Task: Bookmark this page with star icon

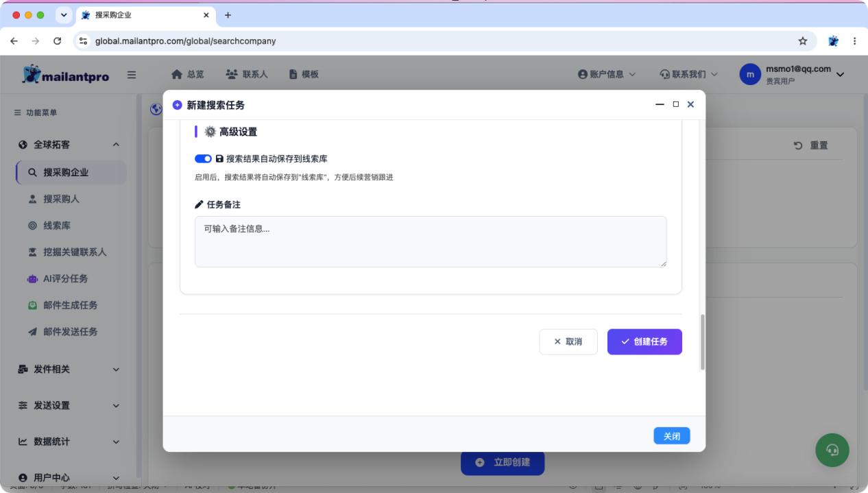Action: pos(803,41)
